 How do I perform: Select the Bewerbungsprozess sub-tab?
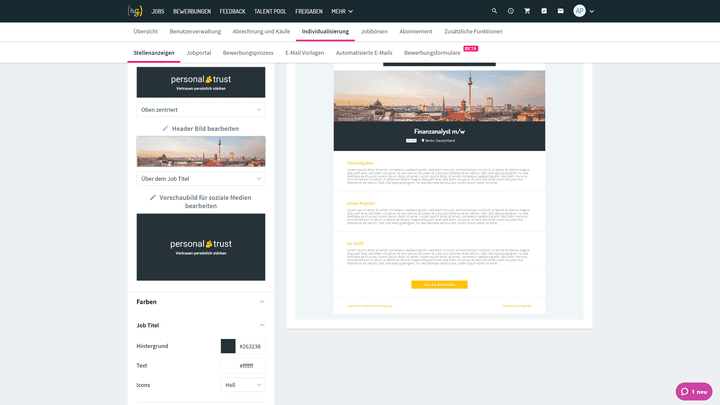click(248, 52)
